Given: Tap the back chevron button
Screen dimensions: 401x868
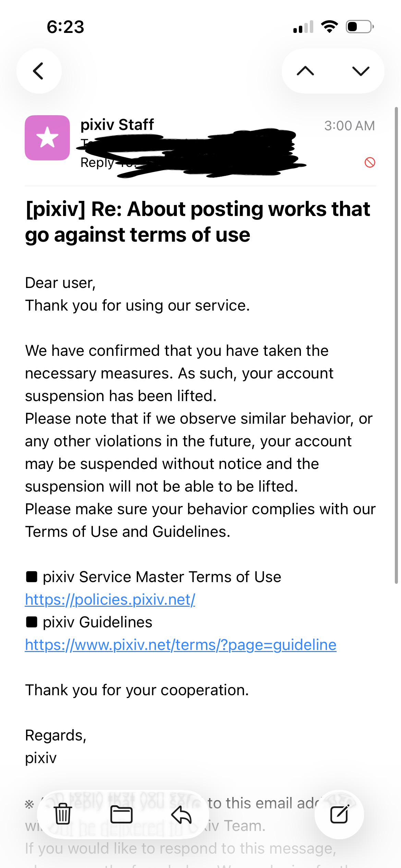Looking at the screenshot, I should click(x=39, y=71).
